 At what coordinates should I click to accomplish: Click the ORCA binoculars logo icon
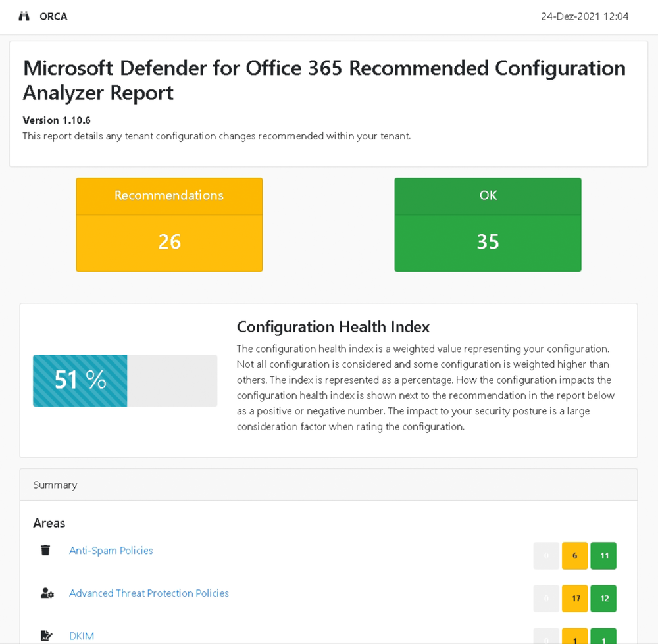pyautogui.click(x=24, y=16)
